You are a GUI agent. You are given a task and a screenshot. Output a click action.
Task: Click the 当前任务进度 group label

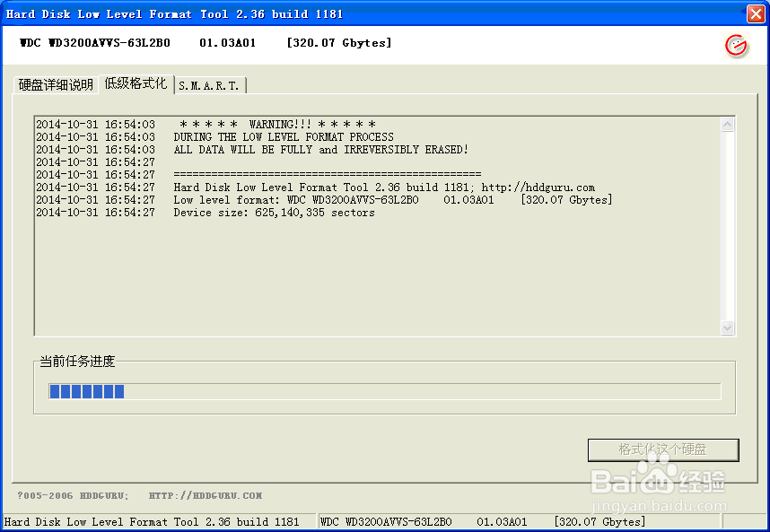point(77,362)
